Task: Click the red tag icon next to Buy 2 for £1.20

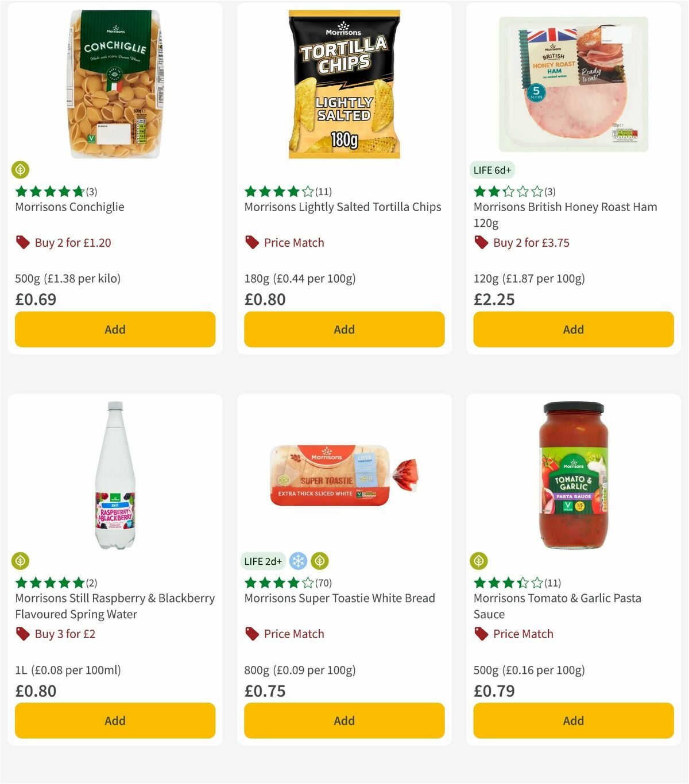Action: pos(23,242)
